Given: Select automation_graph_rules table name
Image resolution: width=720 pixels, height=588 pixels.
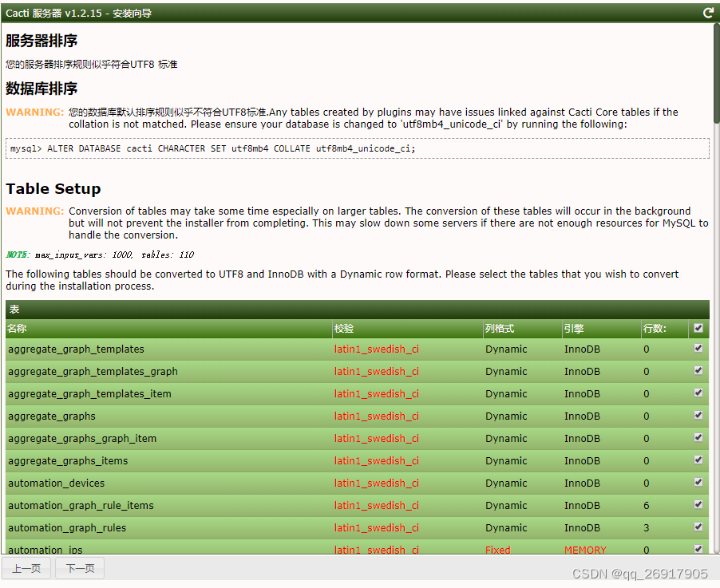Looking at the screenshot, I should tap(67, 528).
